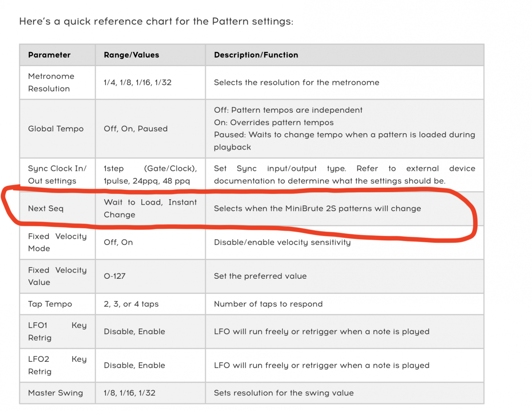Select the Sync Clock In/Out settings cell
Image resolution: width=532 pixels, height=411 pixels.
point(57,175)
